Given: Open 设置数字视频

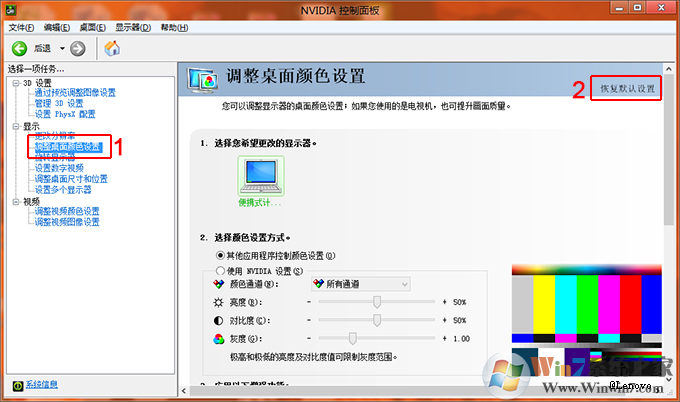Looking at the screenshot, I should pos(59,168).
